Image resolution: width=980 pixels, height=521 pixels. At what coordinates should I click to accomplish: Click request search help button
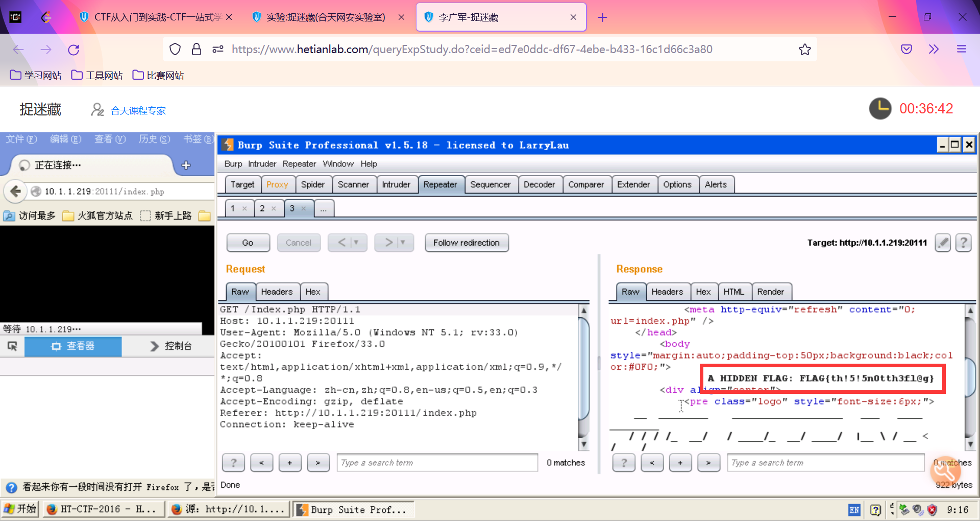click(233, 463)
